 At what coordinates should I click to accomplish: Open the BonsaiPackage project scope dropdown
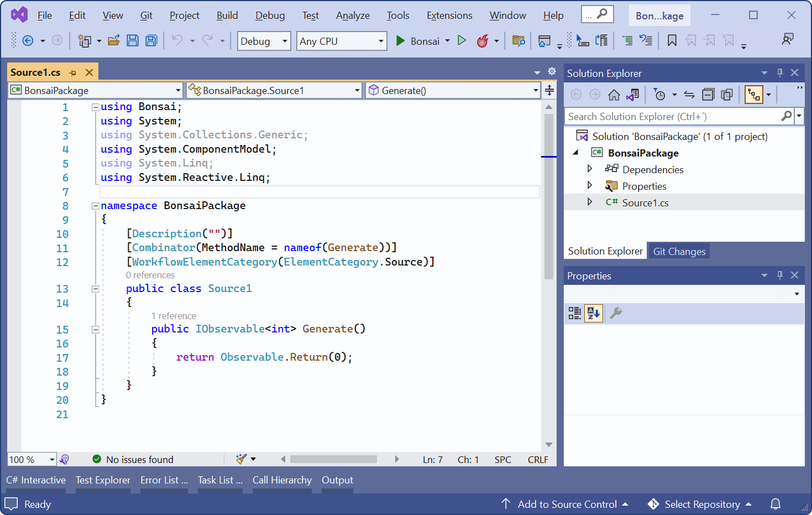[96, 90]
